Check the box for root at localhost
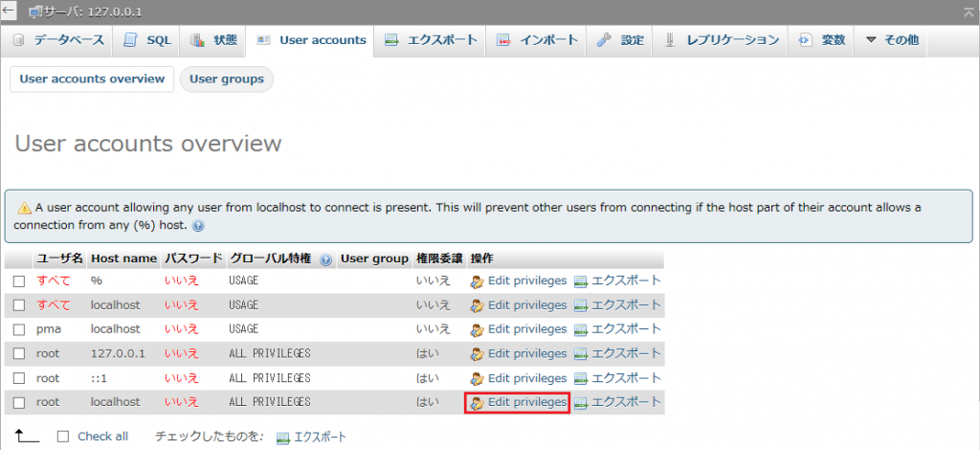The image size is (980, 450). [x=19, y=402]
